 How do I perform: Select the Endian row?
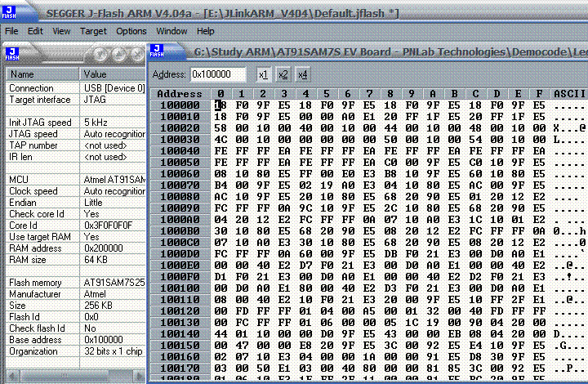[76, 203]
